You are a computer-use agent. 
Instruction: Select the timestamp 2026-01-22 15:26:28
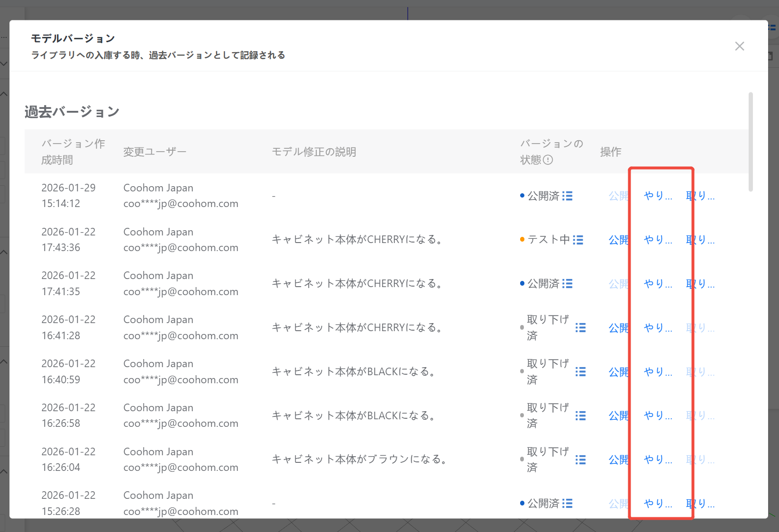point(68,503)
